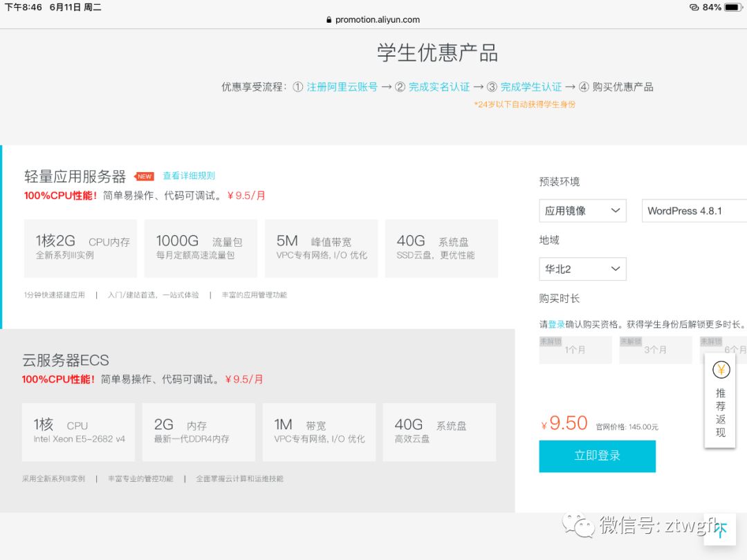Click the back-to-top arrow button
Viewport: 747px width, 560px height.
(x=720, y=529)
